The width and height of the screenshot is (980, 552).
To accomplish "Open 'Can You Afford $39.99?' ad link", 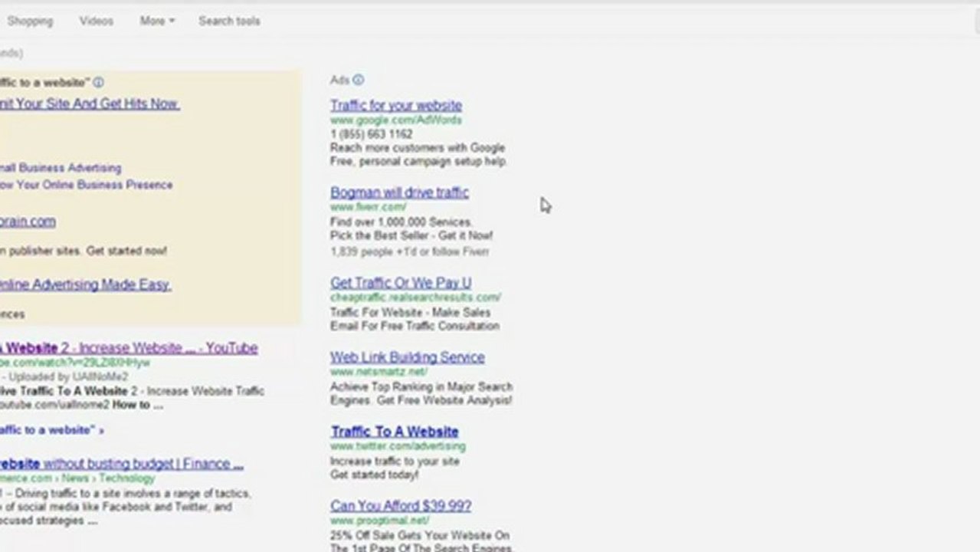I will click(401, 506).
